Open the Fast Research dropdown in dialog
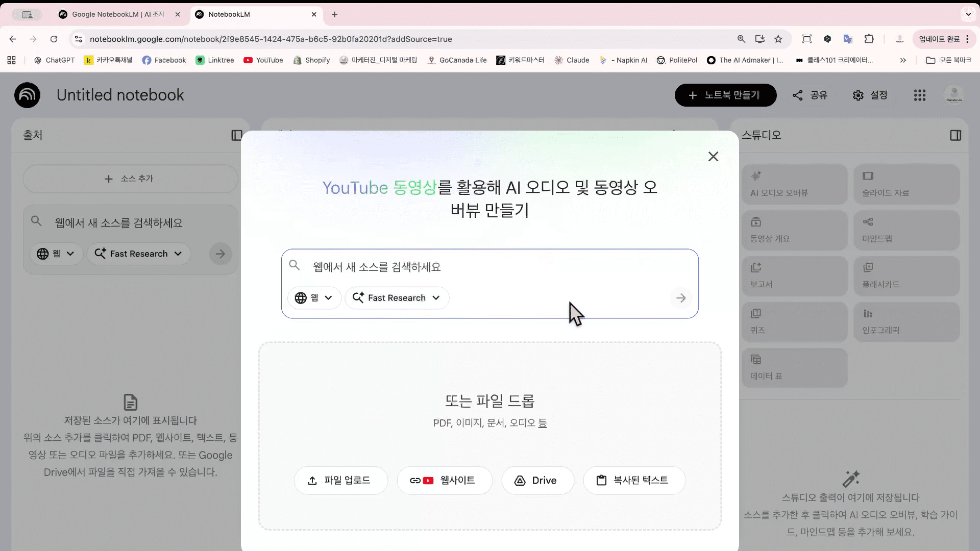Viewport: 980px width, 551px height. pos(397,298)
